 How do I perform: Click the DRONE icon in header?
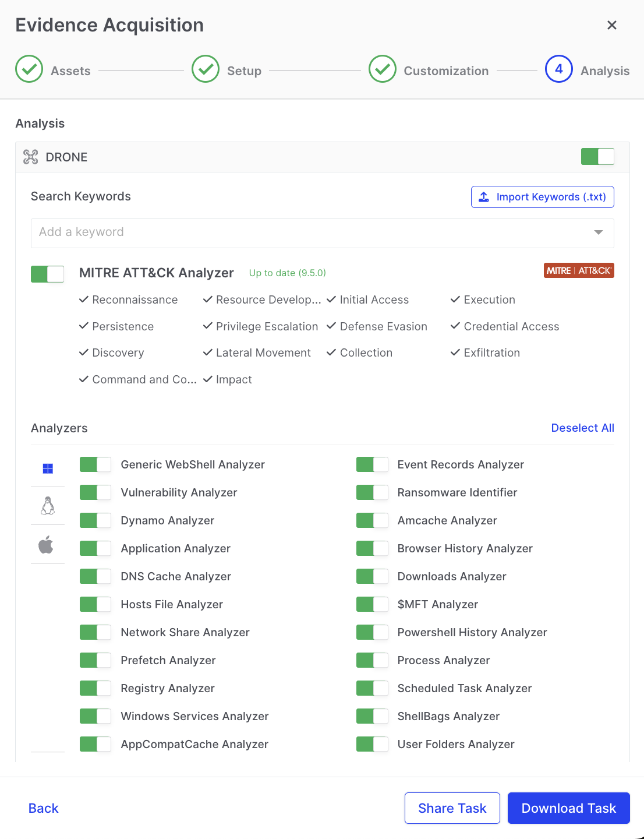pyautogui.click(x=30, y=157)
